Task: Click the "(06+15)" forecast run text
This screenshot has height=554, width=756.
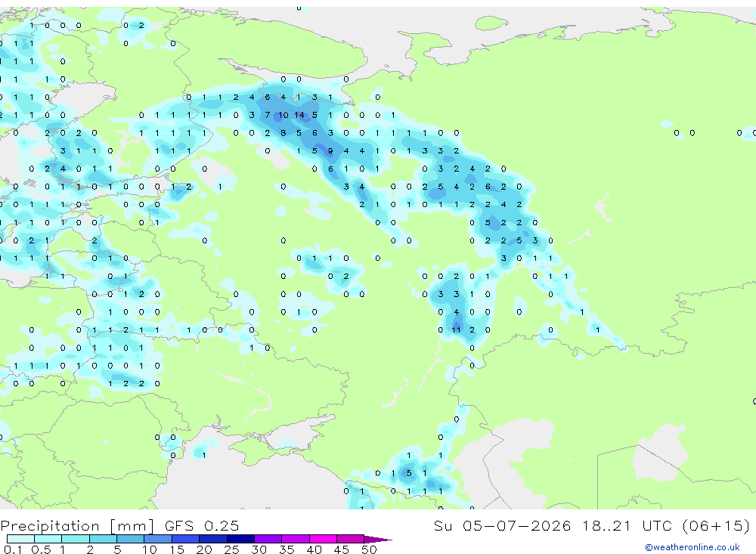Action: [x=716, y=525]
